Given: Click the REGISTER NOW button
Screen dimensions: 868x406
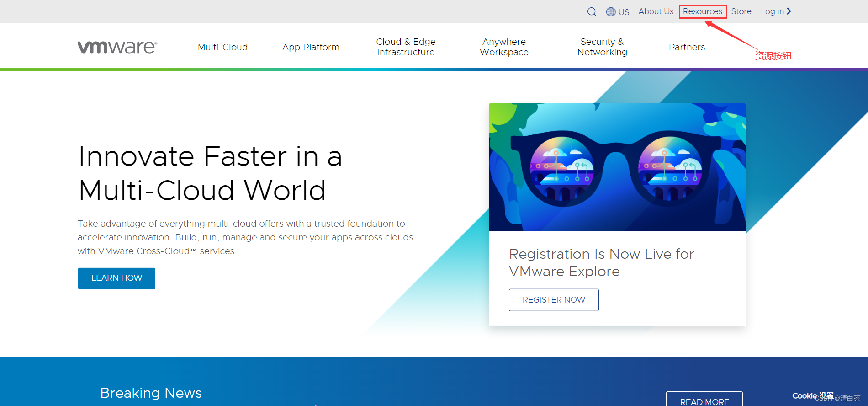Looking at the screenshot, I should (554, 300).
